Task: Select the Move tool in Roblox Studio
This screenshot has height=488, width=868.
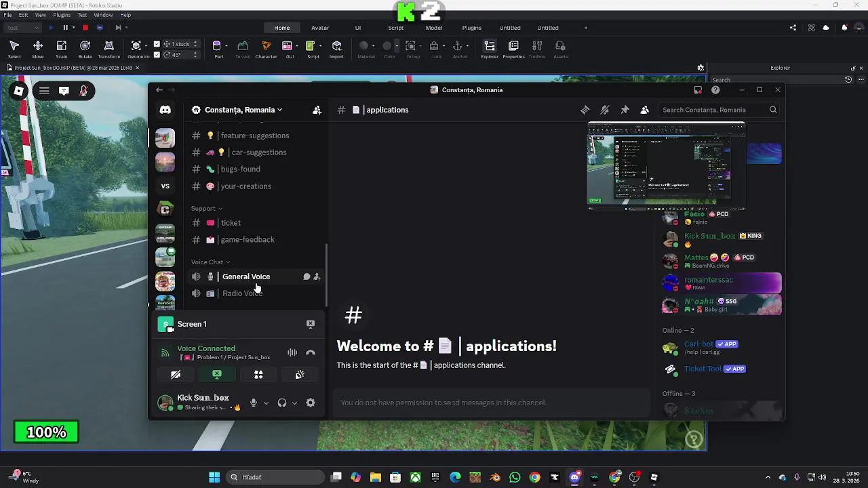Action: pos(38,49)
